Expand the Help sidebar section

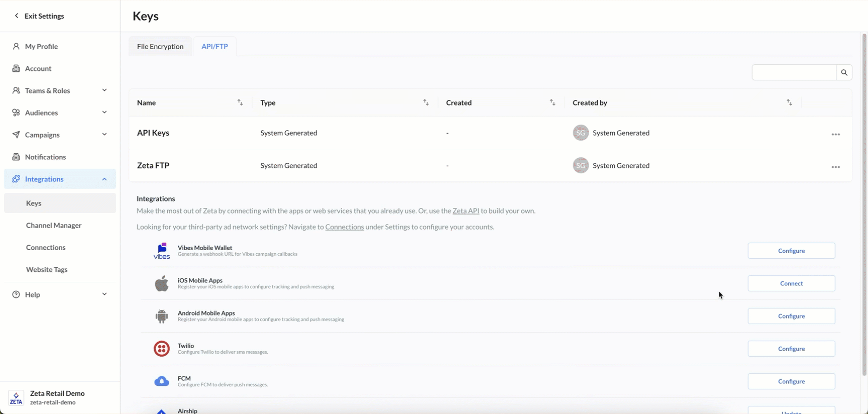[x=104, y=294]
